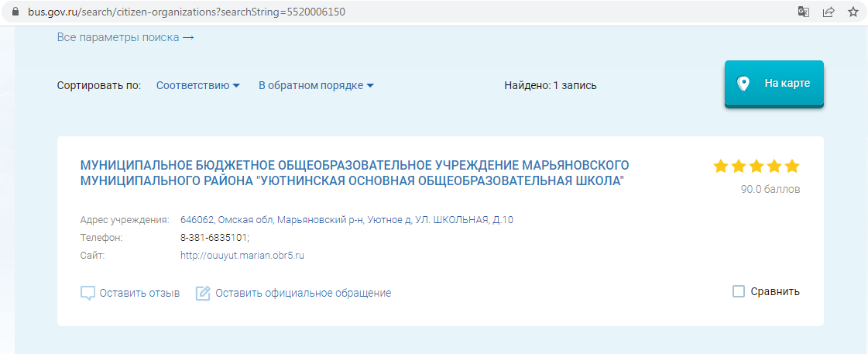The width and height of the screenshot is (868, 354).
Task: Open the В обратном порядке dropdown
Action: 317,85
